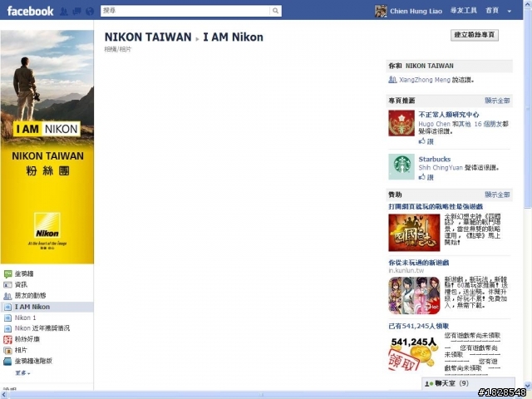Open Chien Hung Liao profile link
The width and height of the screenshot is (532, 399).
[416, 11]
